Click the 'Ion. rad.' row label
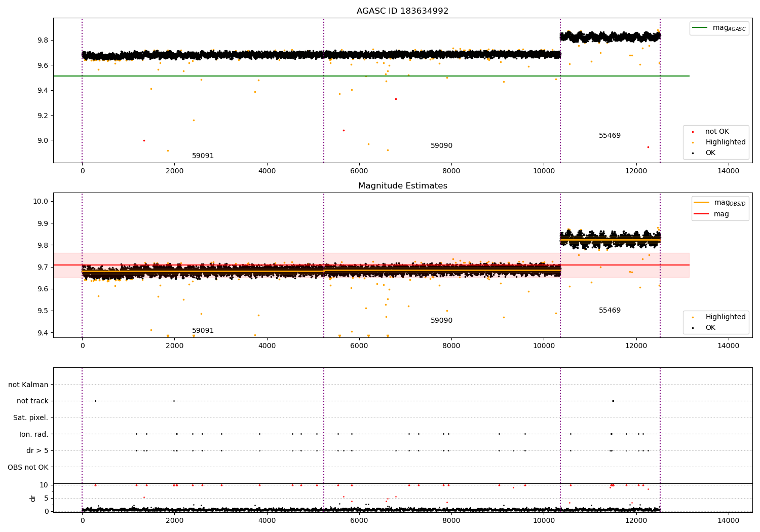Viewport: 760px width, 532px height. click(34, 434)
